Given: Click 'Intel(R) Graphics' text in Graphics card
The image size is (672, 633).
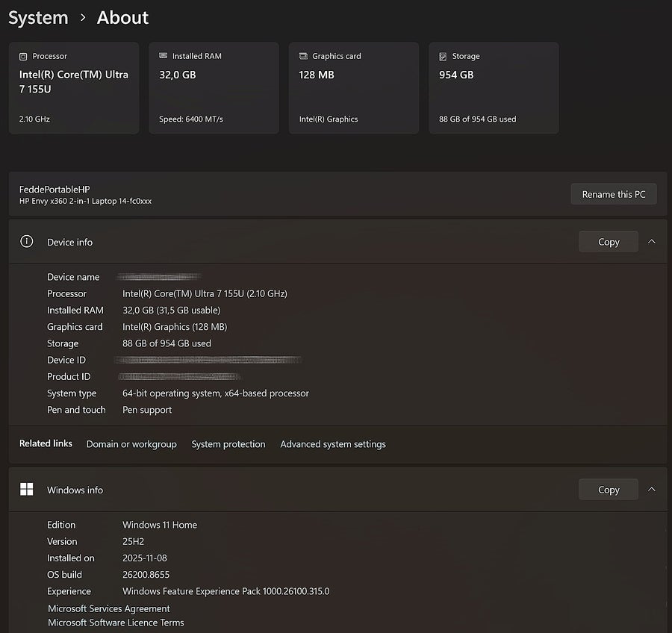Looking at the screenshot, I should click(x=329, y=119).
